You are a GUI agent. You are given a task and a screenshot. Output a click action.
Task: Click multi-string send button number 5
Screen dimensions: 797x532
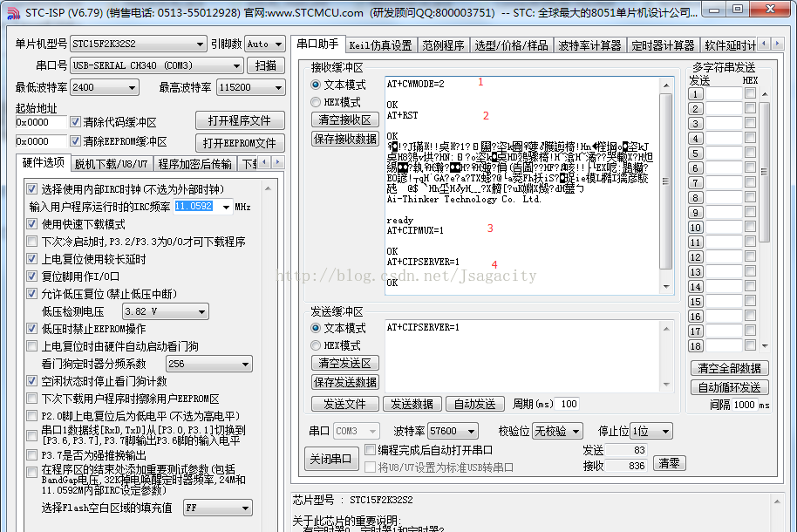(x=695, y=153)
